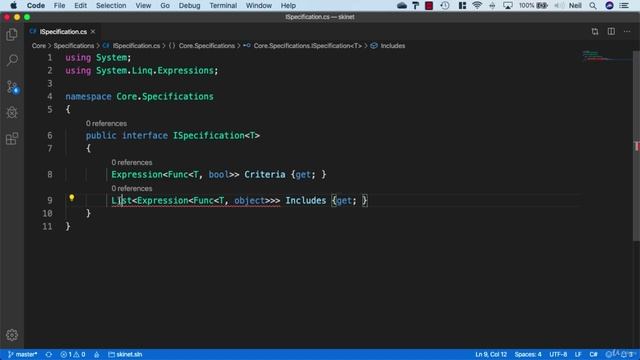This screenshot has height=360, width=640.
Task: Click the minimap code overview
Action: [606, 56]
